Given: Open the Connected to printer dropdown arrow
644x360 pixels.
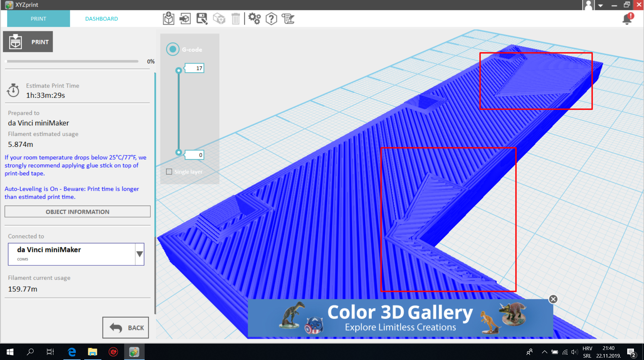Looking at the screenshot, I should (140, 254).
